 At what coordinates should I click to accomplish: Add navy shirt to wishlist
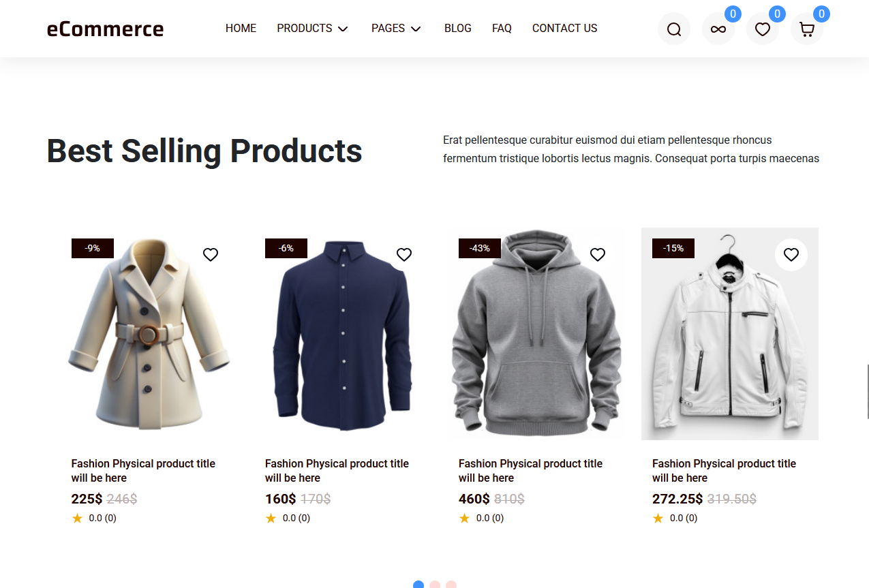(404, 255)
